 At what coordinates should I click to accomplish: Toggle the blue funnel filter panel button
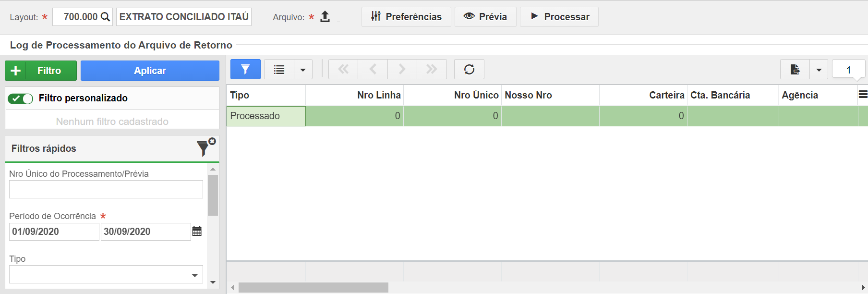point(245,69)
